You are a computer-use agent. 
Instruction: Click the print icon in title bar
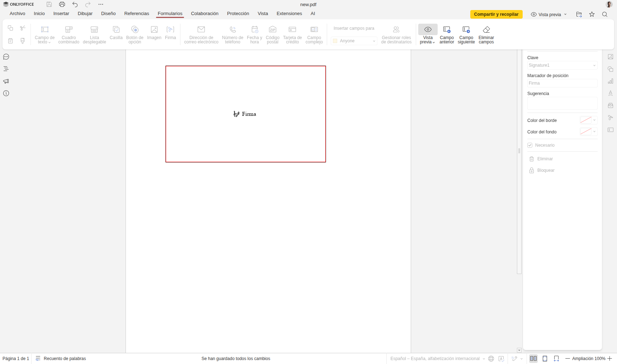62,4
